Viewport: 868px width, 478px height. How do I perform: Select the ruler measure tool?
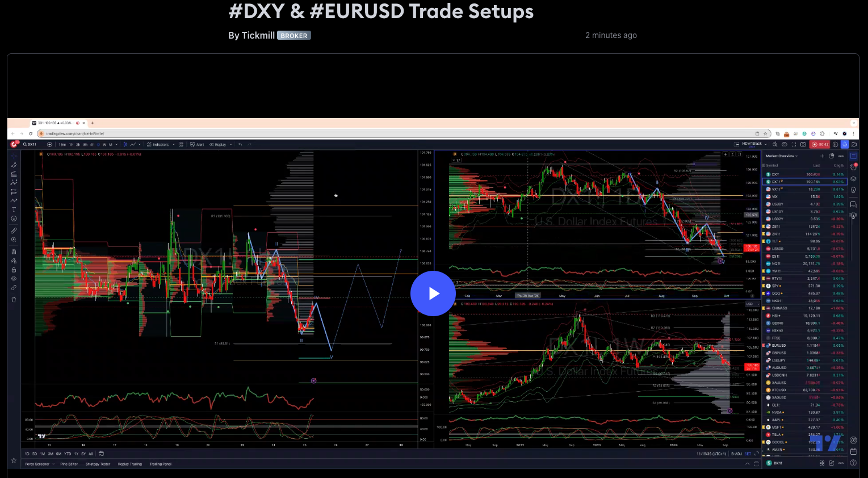coord(14,230)
